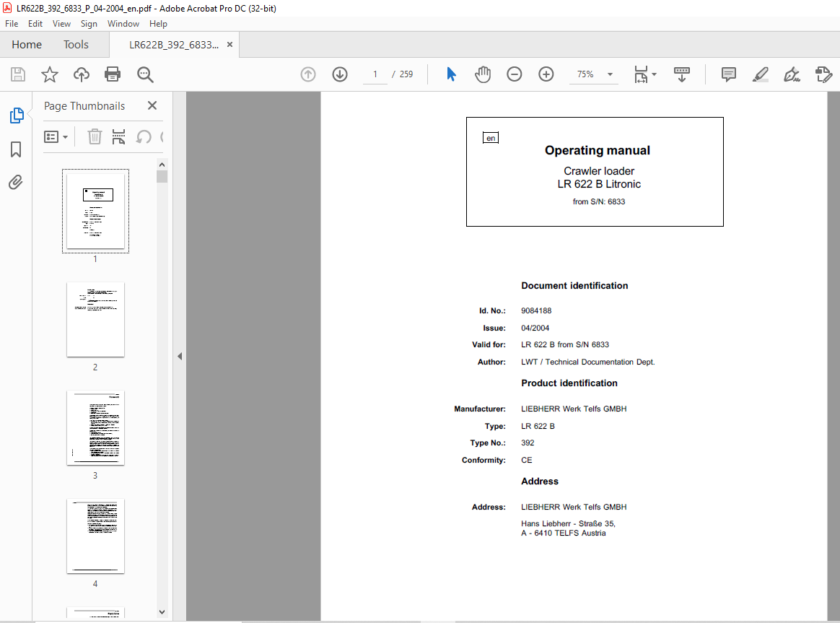The height and width of the screenshot is (623, 840).
Task: Select page 3 thumbnail
Action: coord(95,427)
